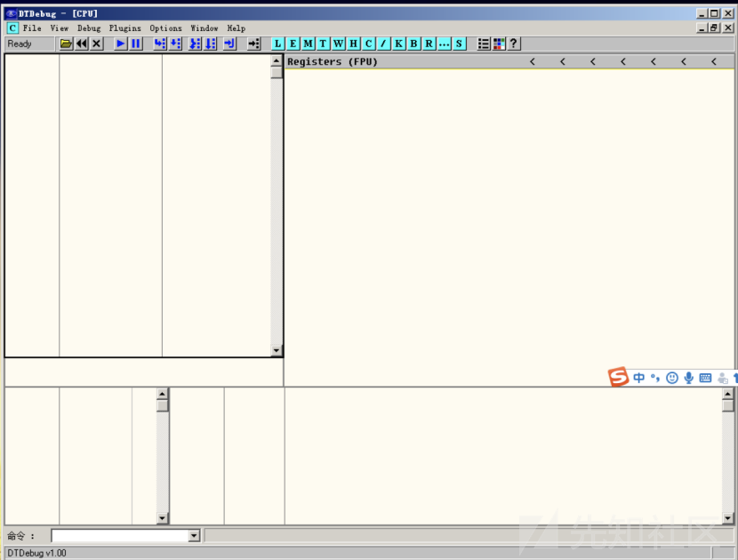Expand the command combo box dropdown arrow
This screenshot has height=560, width=738.
click(x=194, y=536)
